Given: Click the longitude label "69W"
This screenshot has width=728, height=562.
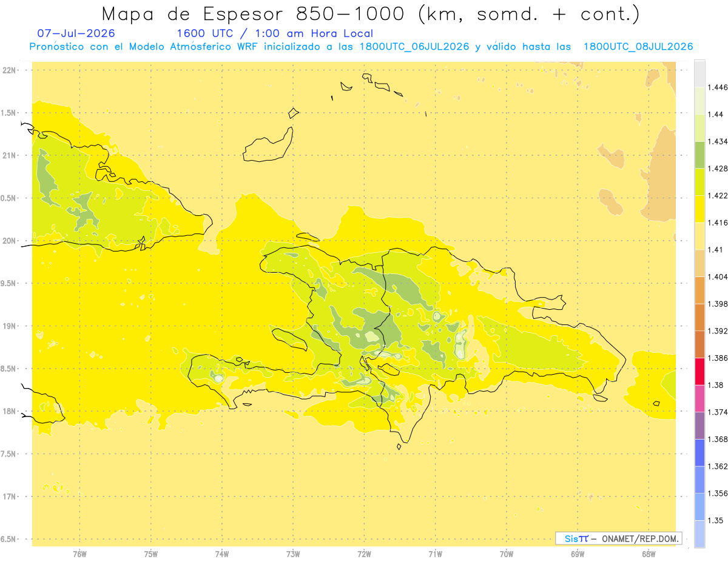Looking at the screenshot, I should coord(578,554).
